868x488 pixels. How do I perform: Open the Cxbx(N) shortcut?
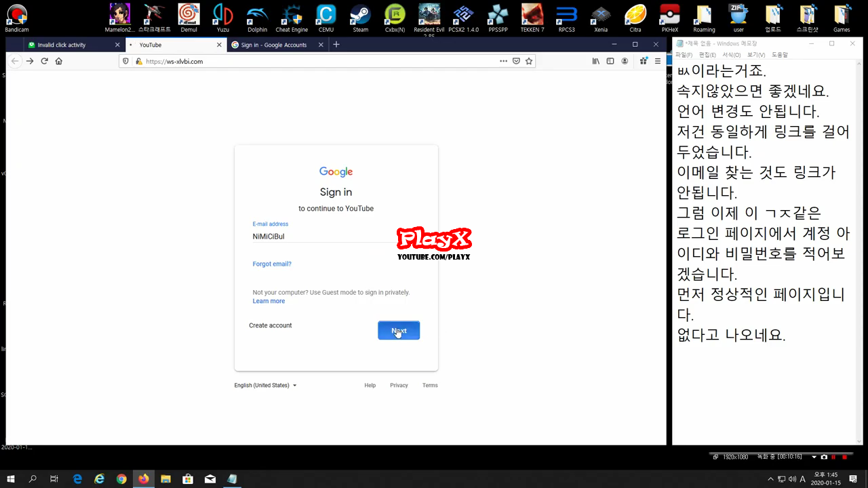[395, 18]
